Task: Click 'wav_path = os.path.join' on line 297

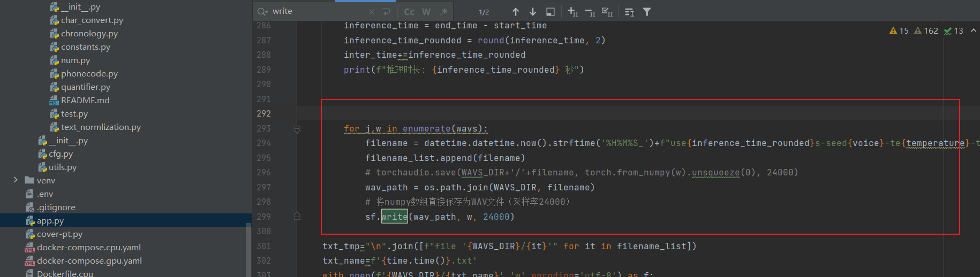Action: [x=427, y=188]
